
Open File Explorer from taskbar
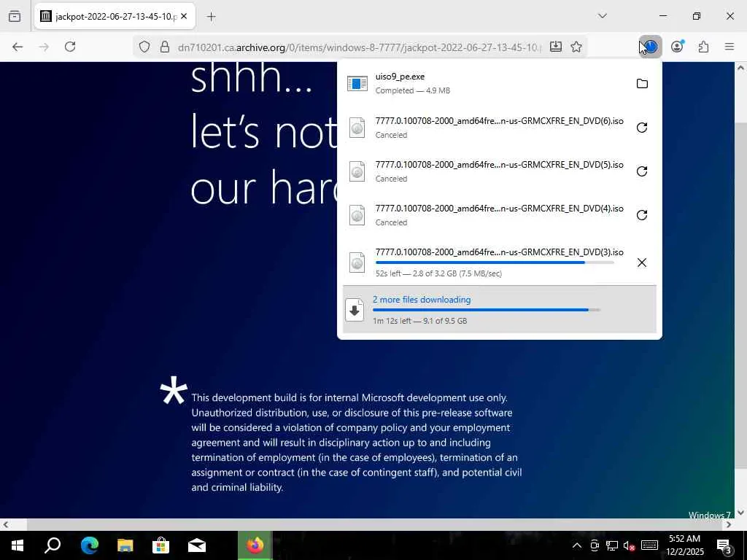point(125,545)
